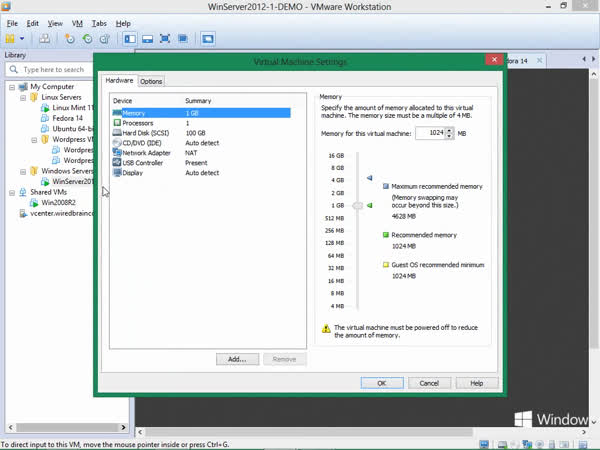
Task: Click the OK button
Action: tap(382, 383)
